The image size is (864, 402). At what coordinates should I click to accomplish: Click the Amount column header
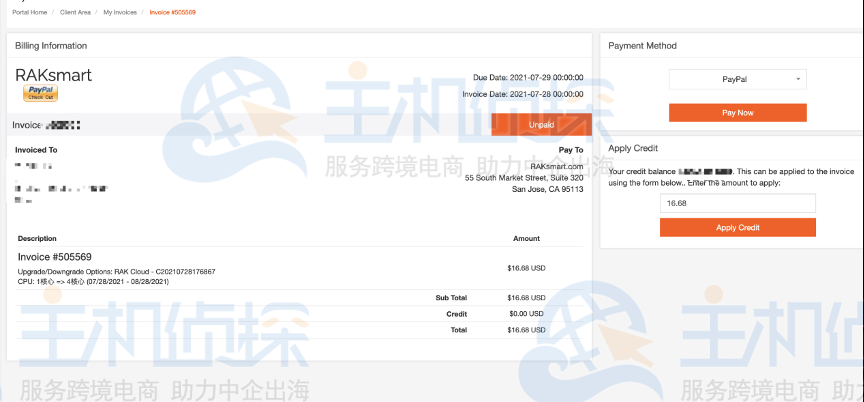pos(526,239)
